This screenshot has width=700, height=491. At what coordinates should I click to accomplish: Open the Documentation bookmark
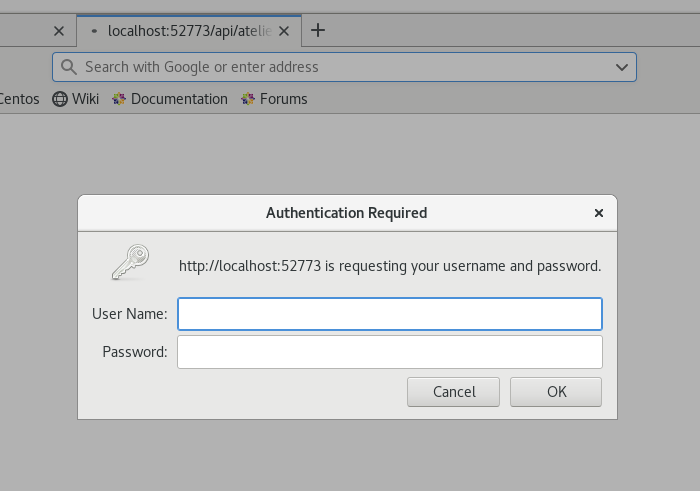click(170, 99)
